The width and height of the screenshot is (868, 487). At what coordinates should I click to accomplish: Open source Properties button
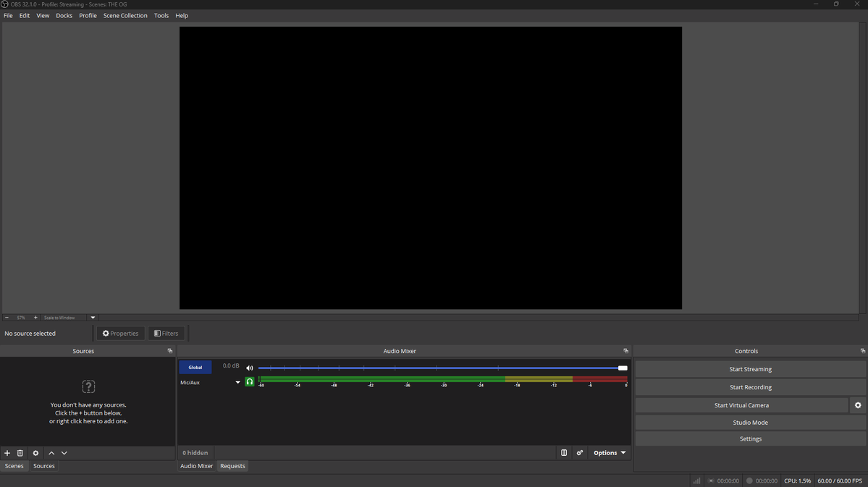point(121,333)
